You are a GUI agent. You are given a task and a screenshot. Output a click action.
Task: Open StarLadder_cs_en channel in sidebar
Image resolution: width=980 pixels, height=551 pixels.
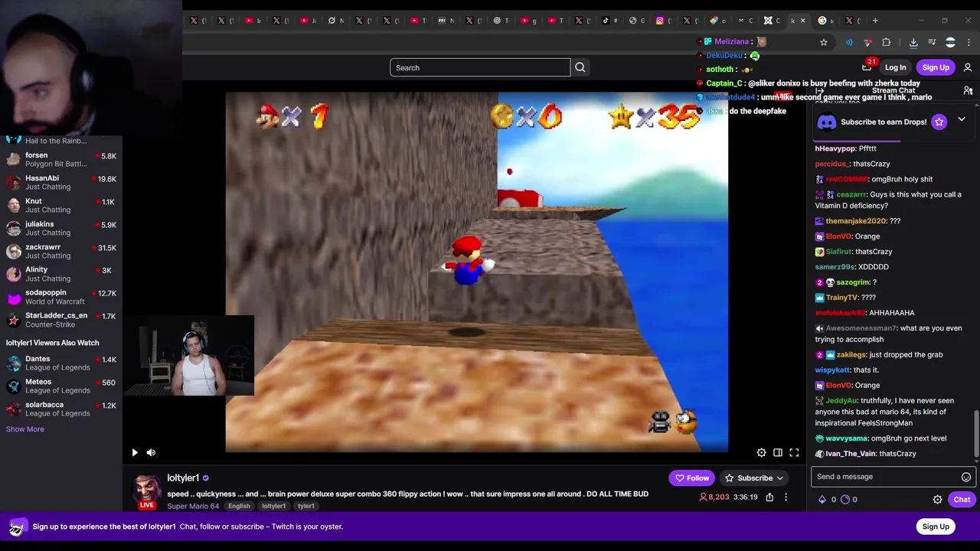coord(61,320)
